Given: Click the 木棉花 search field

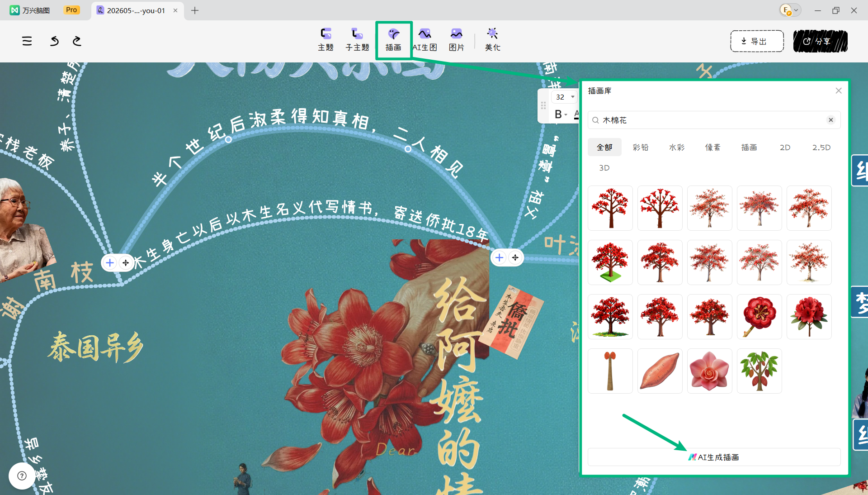Looking at the screenshot, I should [x=714, y=120].
